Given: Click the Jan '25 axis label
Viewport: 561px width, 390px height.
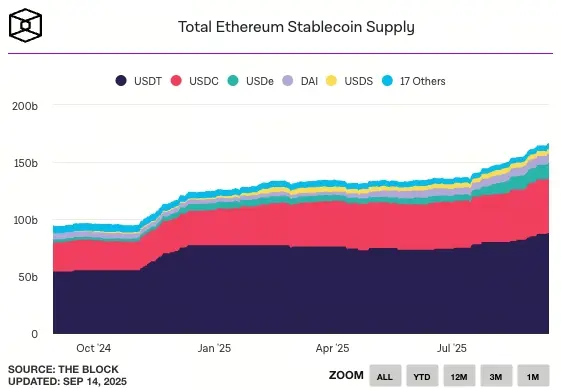Looking at the screenshot, I should point(214,348).
